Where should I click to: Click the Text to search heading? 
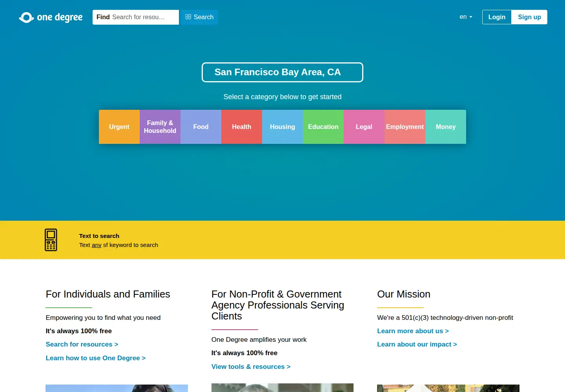99,236
